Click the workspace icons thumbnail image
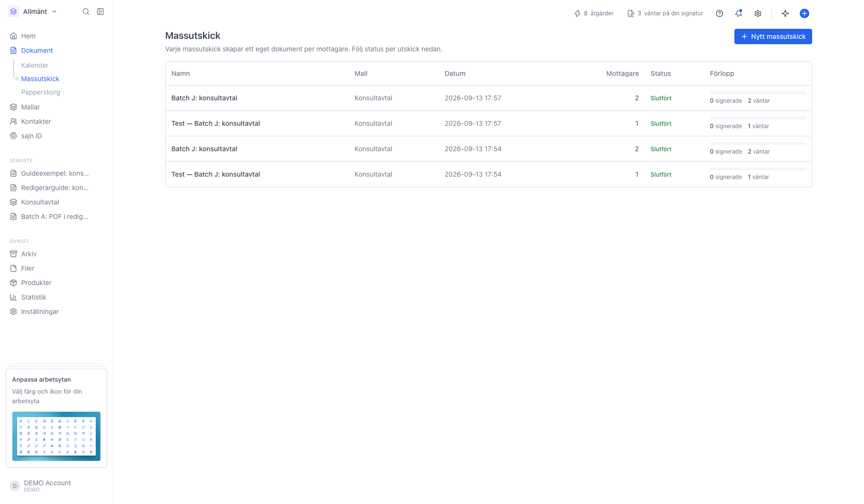Screen dimensions: 864x504 (x=56, y=436)
